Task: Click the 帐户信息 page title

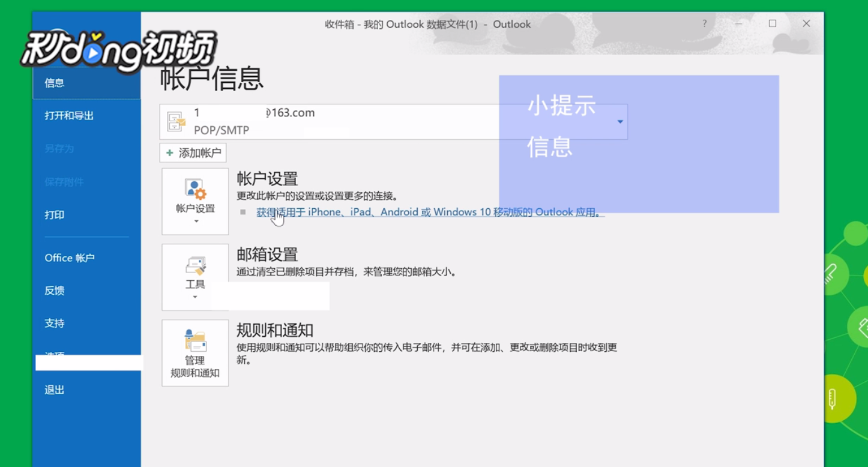Action: pos(212,79)
